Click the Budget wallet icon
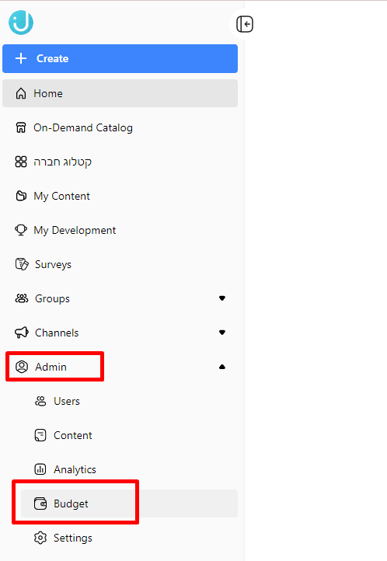The height and width of the screenshot is (561, 387). tap(40, 504)
